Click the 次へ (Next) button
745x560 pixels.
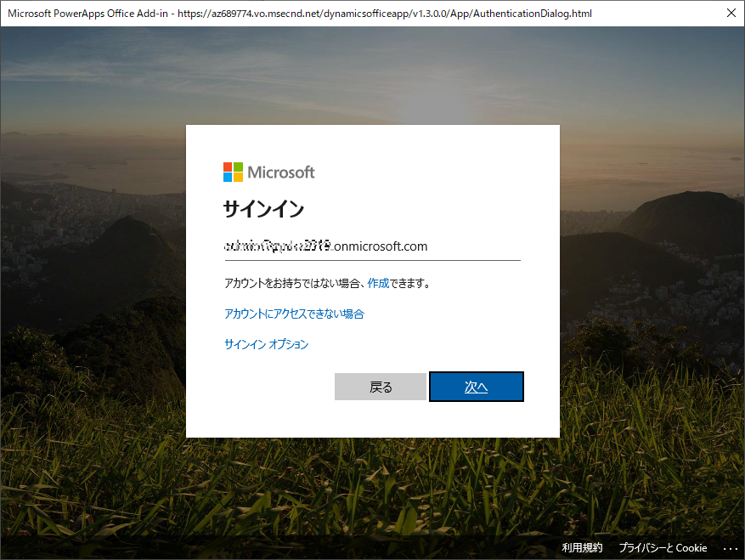[476, 387]
